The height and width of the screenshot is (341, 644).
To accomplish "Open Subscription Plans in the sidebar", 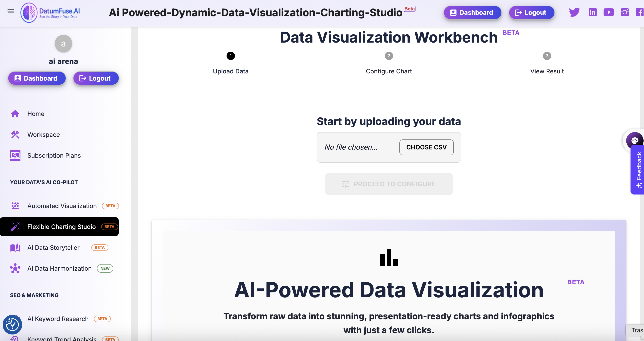I will point(60,156).
